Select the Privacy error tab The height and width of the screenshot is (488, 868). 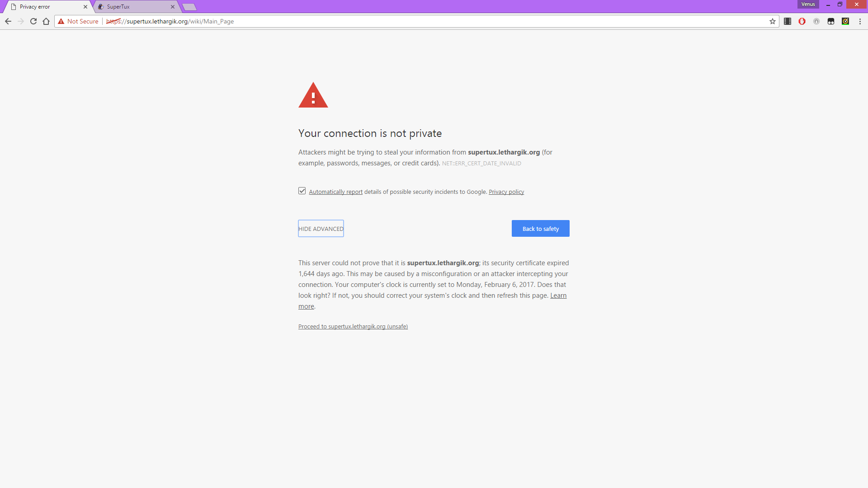45,7
